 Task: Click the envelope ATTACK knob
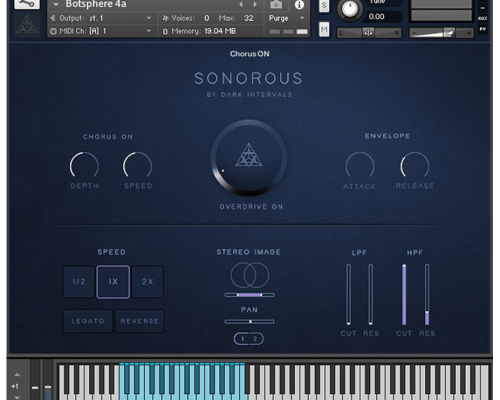360,166
